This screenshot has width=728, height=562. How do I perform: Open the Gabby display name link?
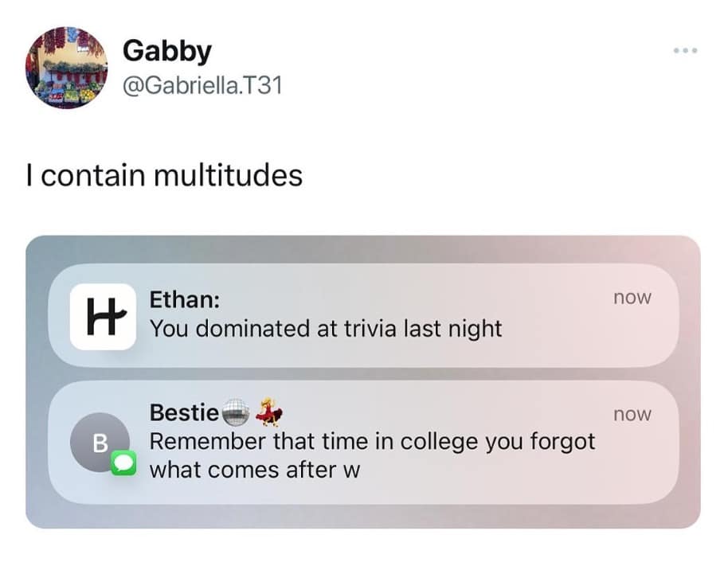[x=167, y=51]
